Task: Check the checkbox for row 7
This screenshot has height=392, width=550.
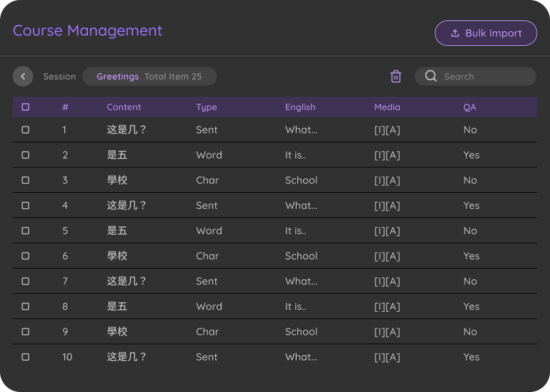Action: click(25, 281)
